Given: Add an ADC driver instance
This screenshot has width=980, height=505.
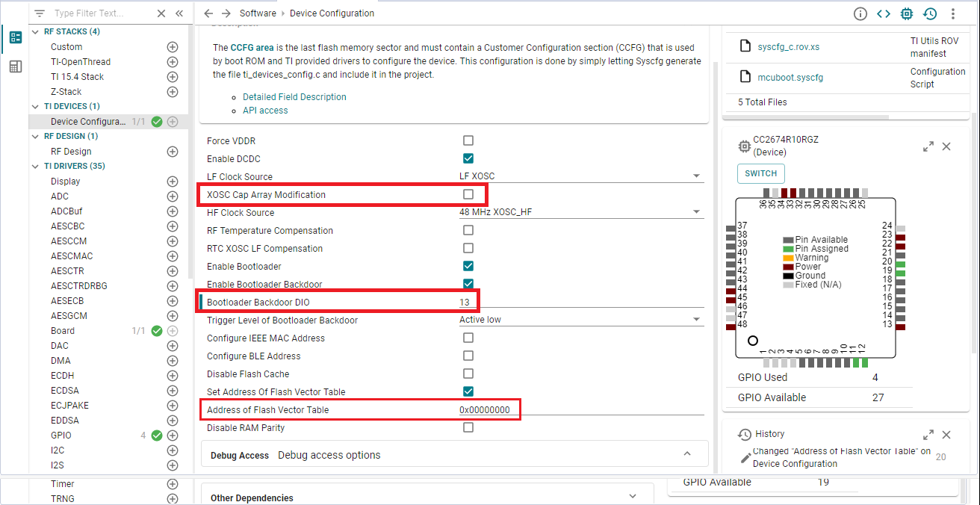Looking at the screenshot, I should pos(173,196).
